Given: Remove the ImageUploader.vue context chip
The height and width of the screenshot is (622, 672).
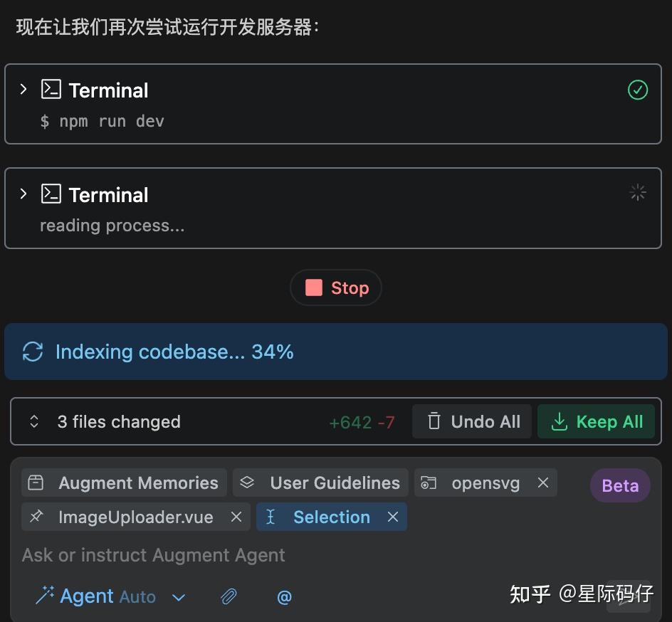Looking at the screenshot, I should [x=236, y=517].
